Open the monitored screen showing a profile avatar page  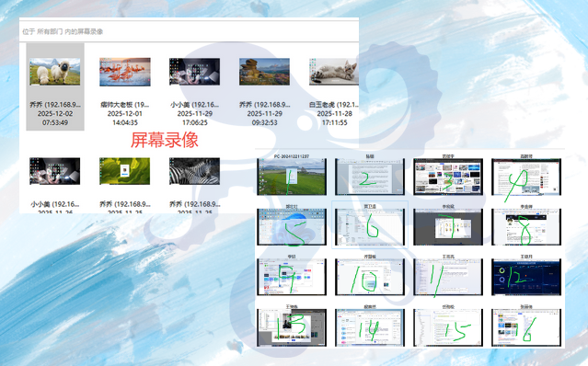(526, 227)
